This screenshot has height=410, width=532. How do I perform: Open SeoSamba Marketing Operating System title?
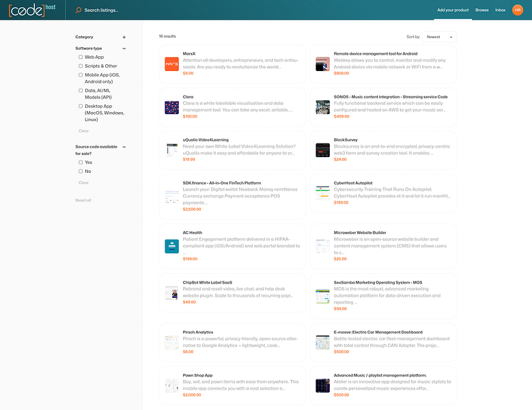378,282
